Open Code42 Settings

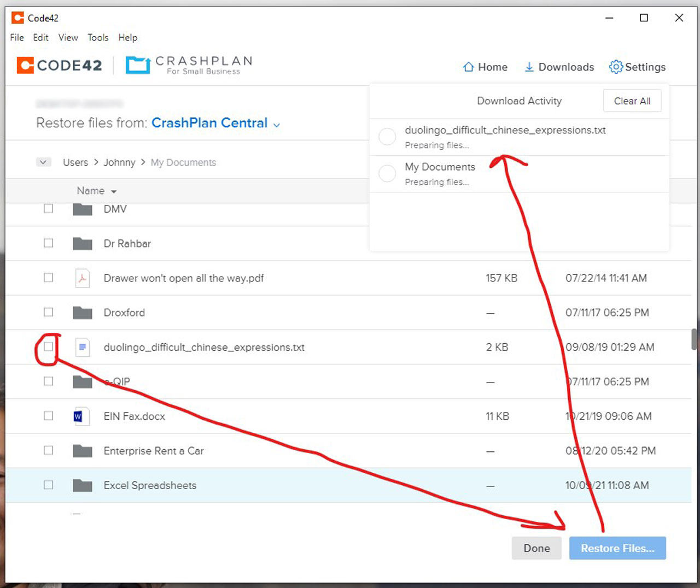tap(637, 67)
